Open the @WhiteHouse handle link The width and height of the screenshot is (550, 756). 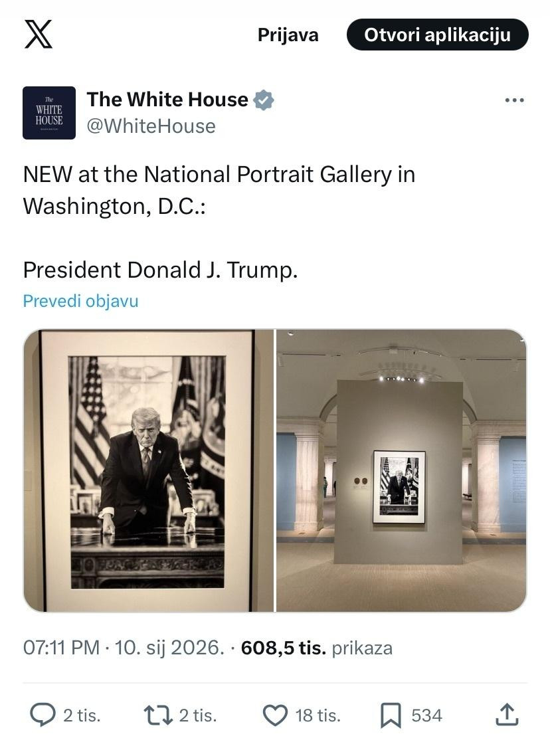pos(151,126)
